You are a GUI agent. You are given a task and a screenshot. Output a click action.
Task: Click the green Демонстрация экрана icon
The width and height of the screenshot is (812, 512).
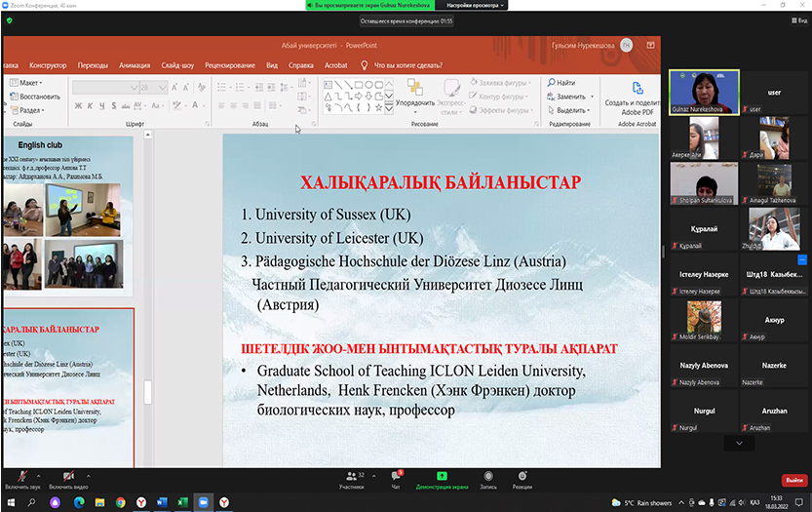(x=442, y=477)
